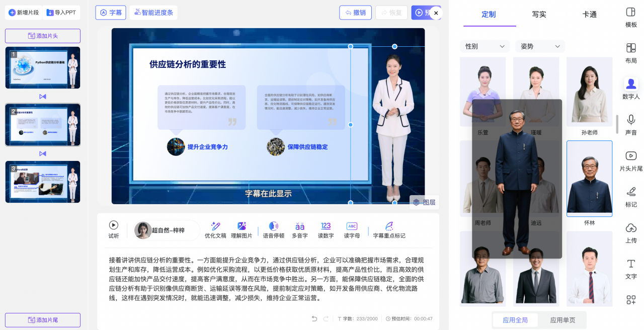Select the third slide thumbnail
The image size is (644, 330).
43,182
